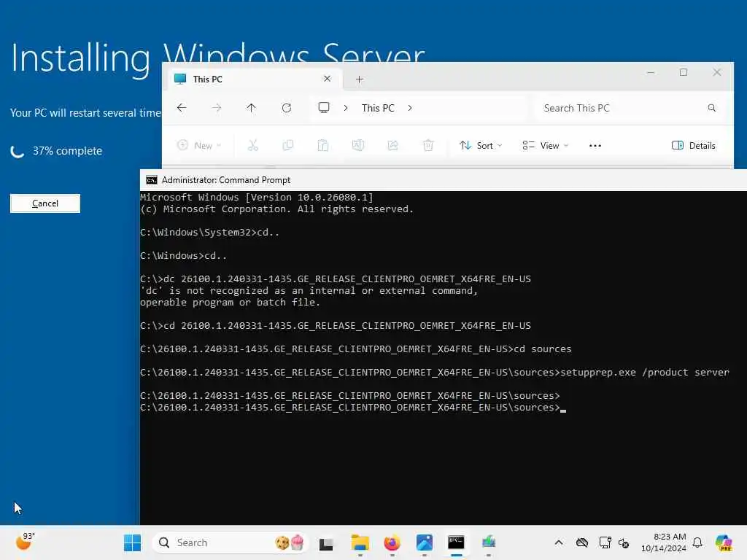This screenshot has width=747, height=560.
Task: Open Task View from the taskbar
Action: 326,542
